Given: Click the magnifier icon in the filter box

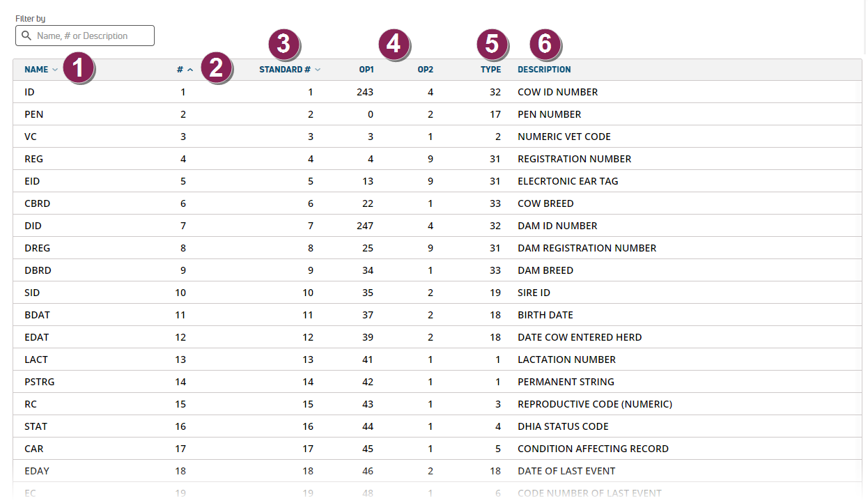Looking at the screenshot, I should [x=26, y=36].
